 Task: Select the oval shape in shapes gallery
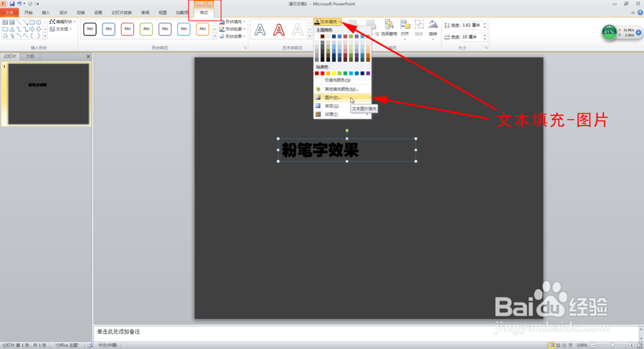tap(39, 22)
